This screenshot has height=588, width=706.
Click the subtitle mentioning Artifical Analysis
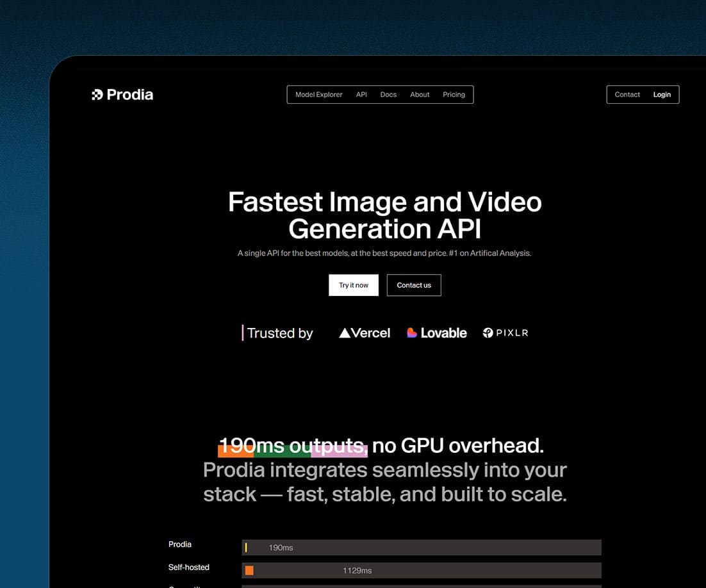384,253
